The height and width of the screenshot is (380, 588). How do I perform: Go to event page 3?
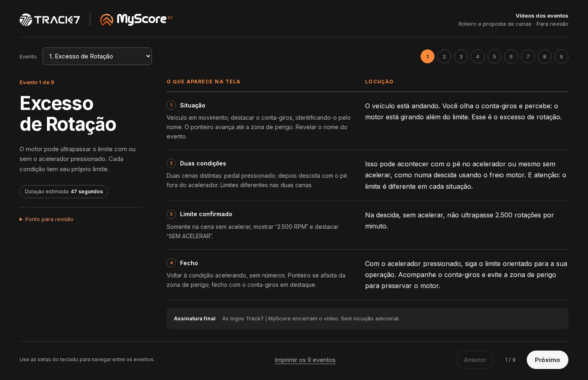point(461,56)
